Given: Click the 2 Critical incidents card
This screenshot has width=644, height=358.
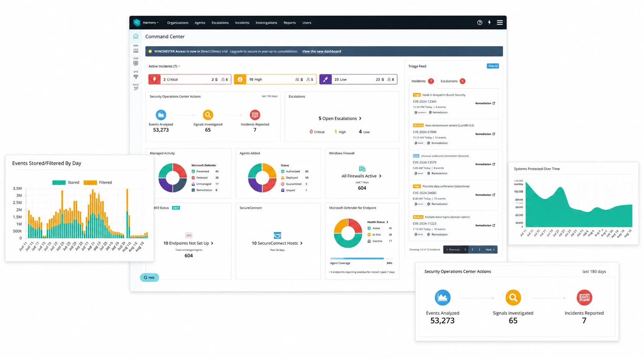Looking at the screenshot, I should pos(190,79).
